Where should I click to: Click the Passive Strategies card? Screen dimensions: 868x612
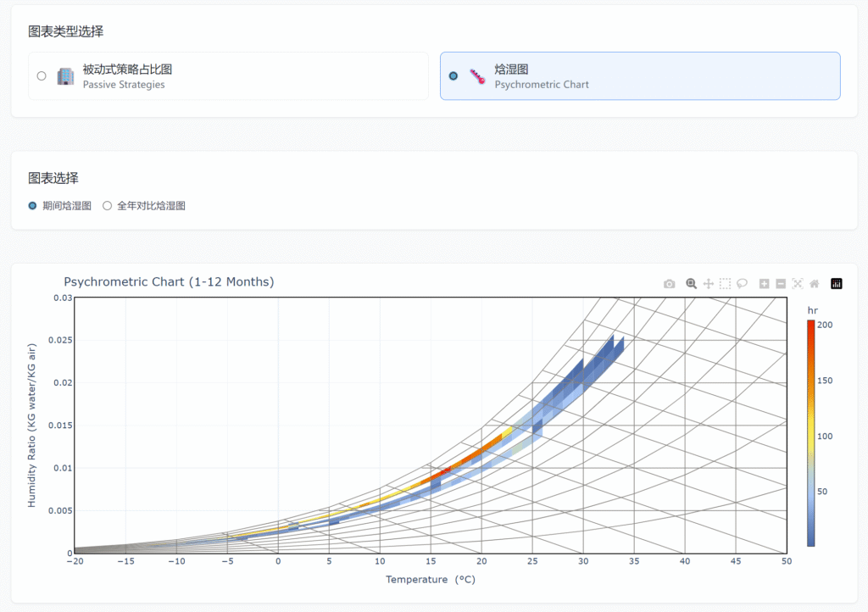(x=228, y=76)
